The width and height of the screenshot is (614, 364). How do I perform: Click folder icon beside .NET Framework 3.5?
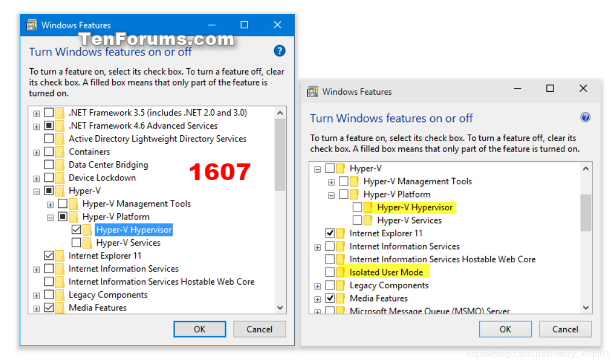point(60,113)
